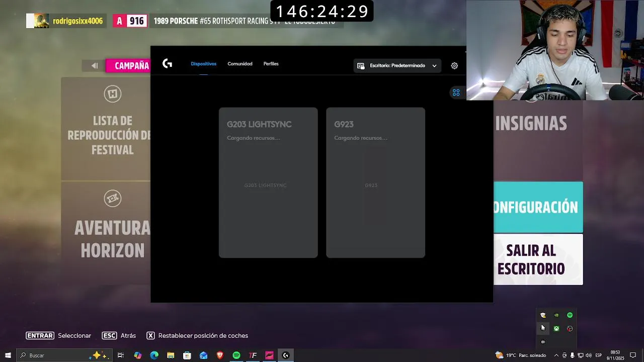The height and width of the screenshot is (362, 644).
Task: Click Restablecer posición de coches prompt
Action: 197,336
